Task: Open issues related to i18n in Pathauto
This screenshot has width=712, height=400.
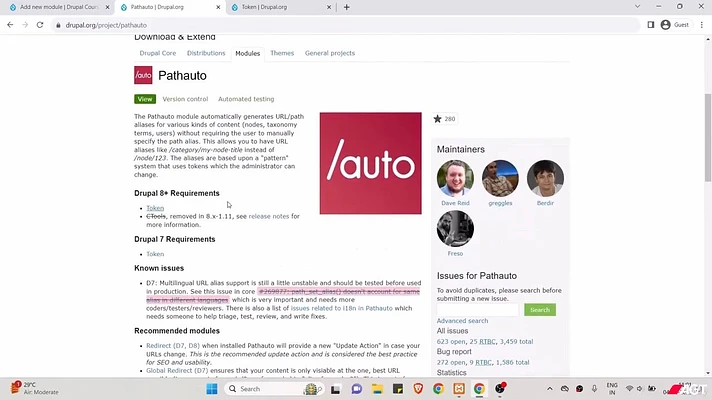Action: (x=341, y=308)
